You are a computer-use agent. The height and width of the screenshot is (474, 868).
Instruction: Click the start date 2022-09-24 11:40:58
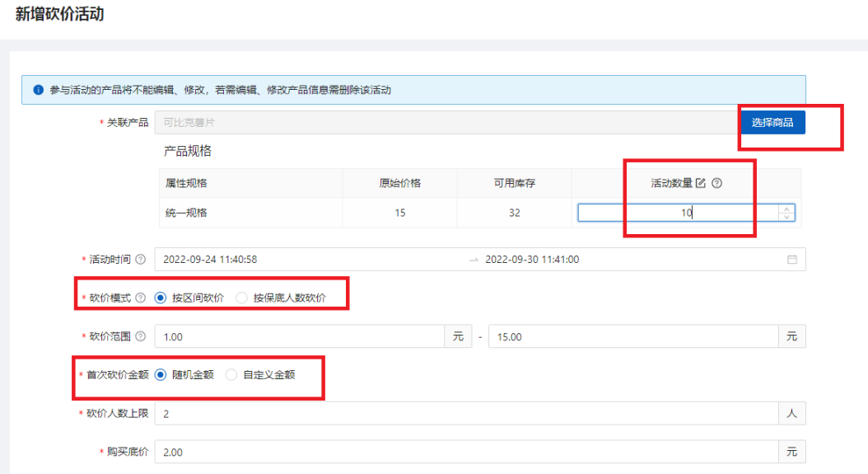coord(211,259)
